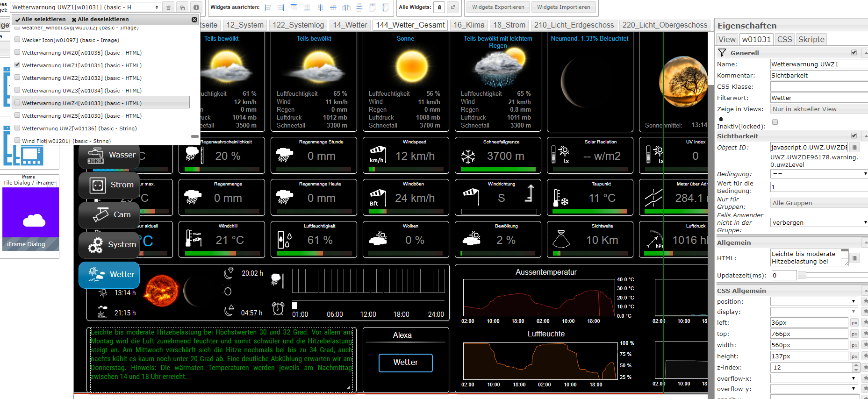Screen dimensions: 868x399
Task: Open the Object ID selection dialog icon
Action: coord(854,147)
